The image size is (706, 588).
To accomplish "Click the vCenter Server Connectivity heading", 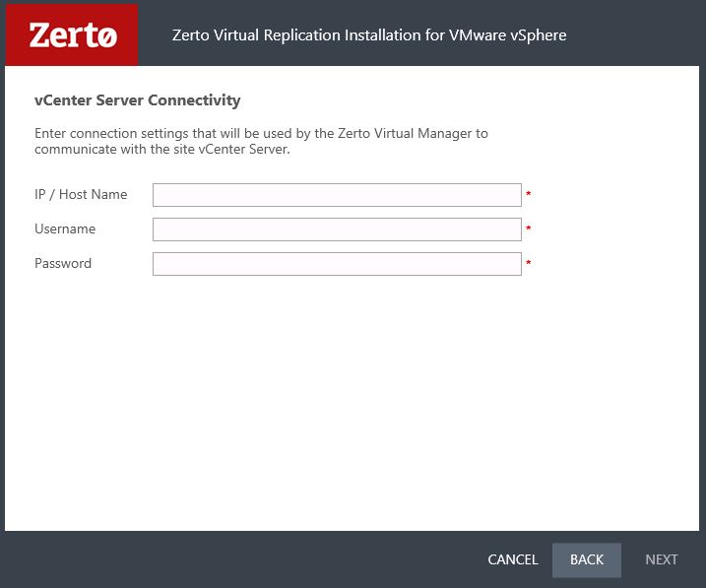I will point(137,99).
